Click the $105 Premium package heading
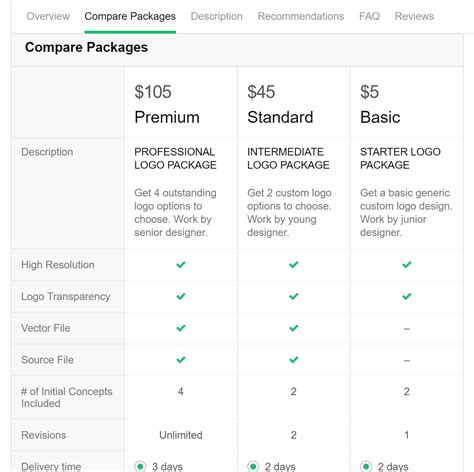The height and width of the screenshot is (472, 474). pos(167,104)
